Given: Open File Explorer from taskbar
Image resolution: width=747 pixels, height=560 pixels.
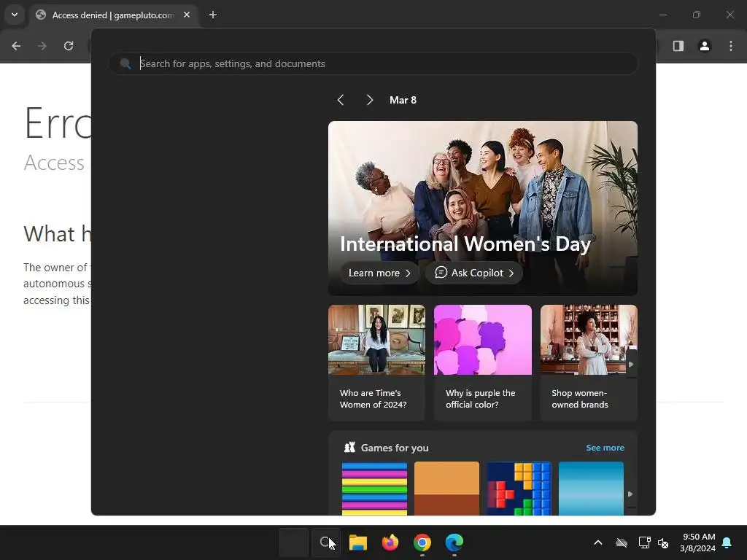Looking at the screenshot, I should coord(357,542).
